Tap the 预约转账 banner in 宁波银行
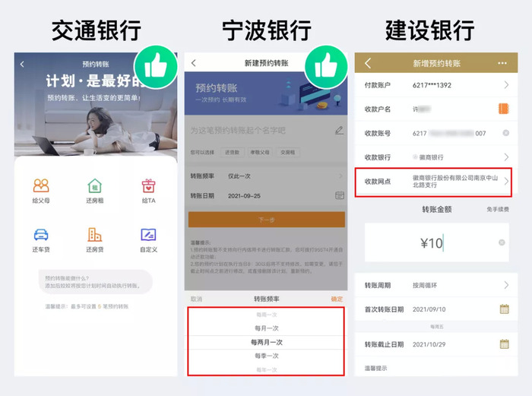The image size is (532, 396). pos(266,93)
